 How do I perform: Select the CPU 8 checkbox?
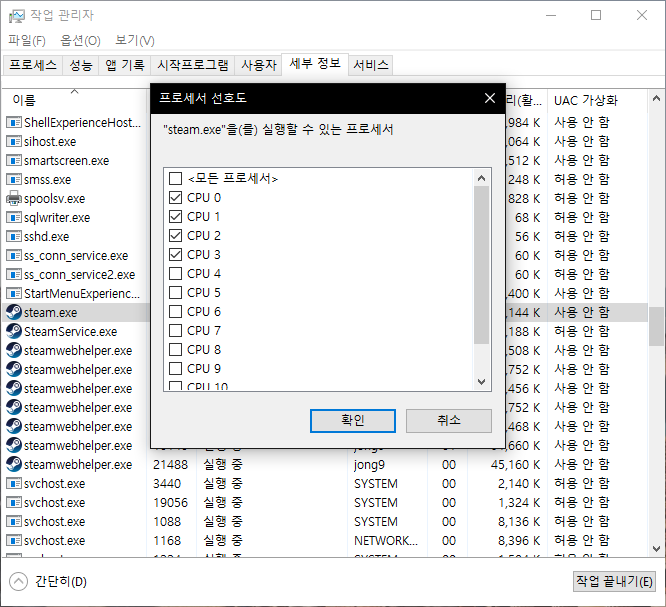point(175,350)
